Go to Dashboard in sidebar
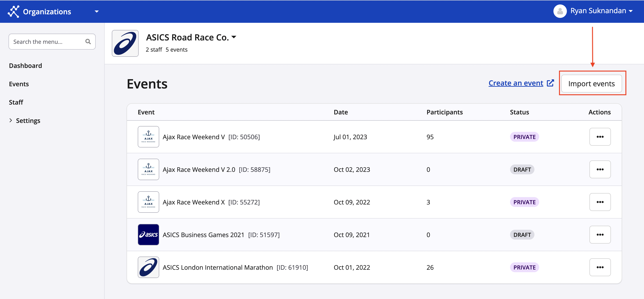Image resolution: width=644 pixels, height=299 pixels. 25,66
